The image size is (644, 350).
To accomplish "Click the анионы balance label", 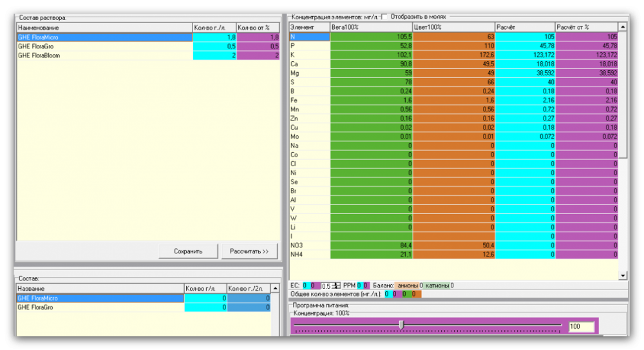I will click(x=408, y=286).
